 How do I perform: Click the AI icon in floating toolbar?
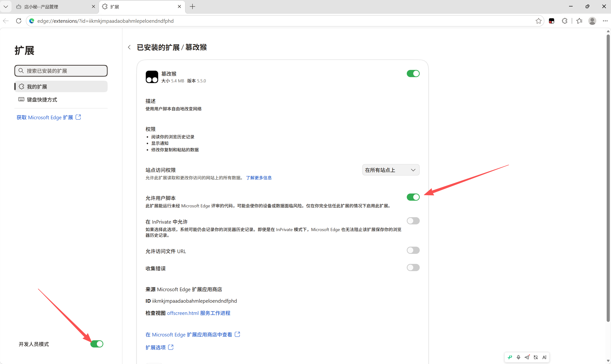544,357
